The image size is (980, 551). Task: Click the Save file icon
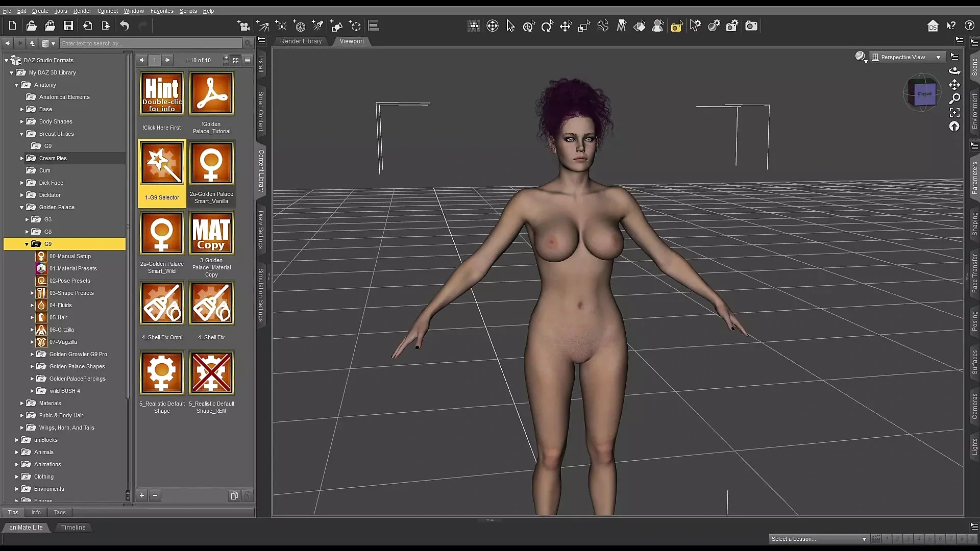click(68, 26)
